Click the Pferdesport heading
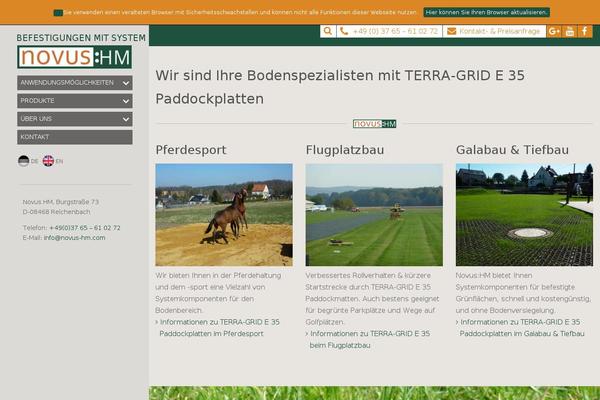 (x=191, y=150)
